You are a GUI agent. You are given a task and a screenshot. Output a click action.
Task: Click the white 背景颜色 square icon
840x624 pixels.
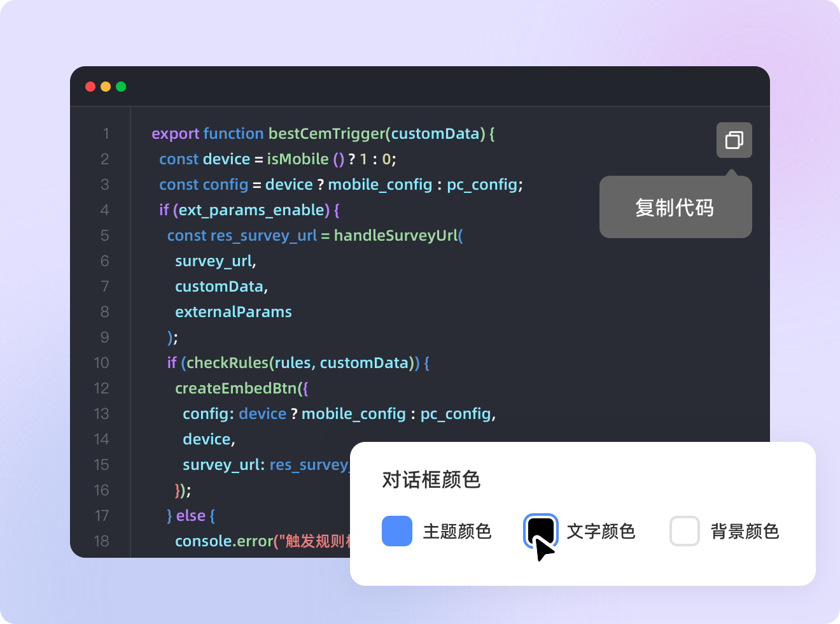(x=684, y=531)
